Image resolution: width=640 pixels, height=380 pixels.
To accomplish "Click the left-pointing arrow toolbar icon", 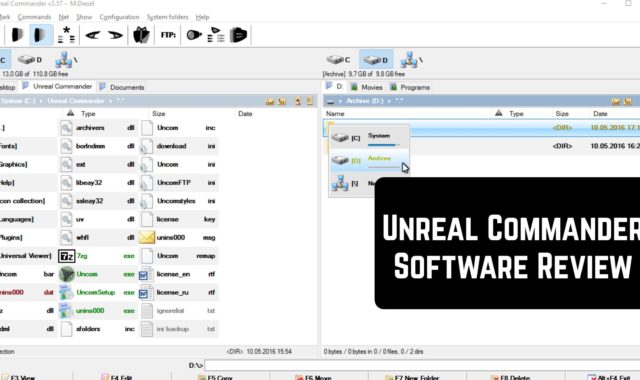I will (93, 36).
